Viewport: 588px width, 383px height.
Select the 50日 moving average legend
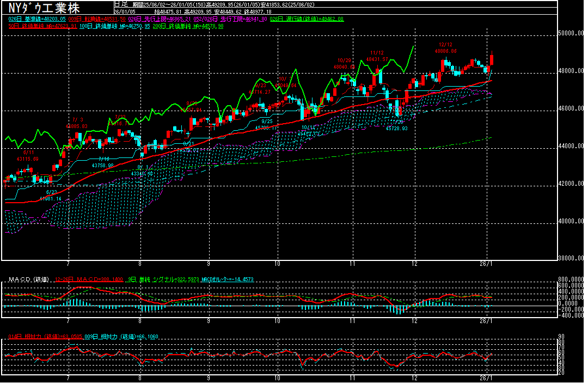pyautogui.click(x=38, y=26)
